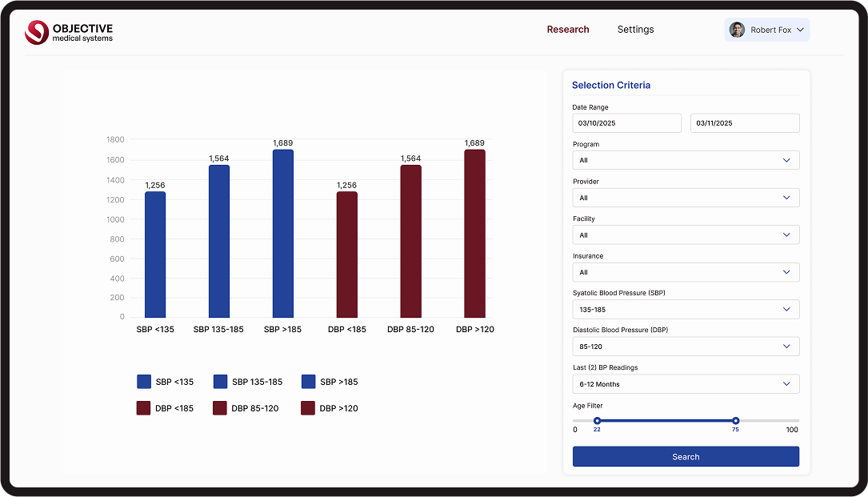Open the Program dropdown
The width and height of the screenshot is (868, 497).
pyautogui.click(x=686, y=160)
